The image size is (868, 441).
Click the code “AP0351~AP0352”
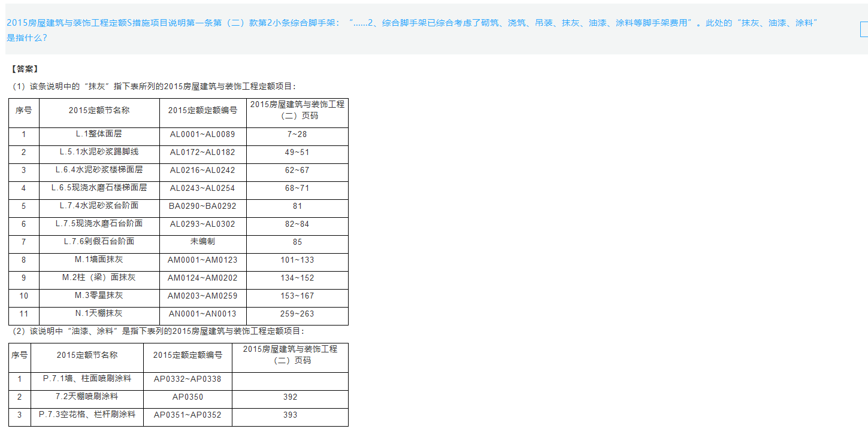187,415
